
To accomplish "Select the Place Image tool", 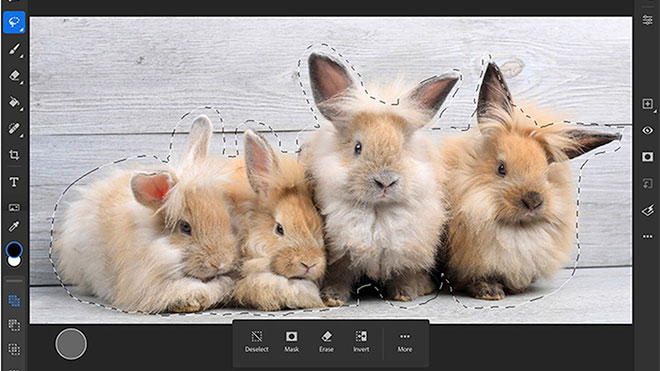I will tap(14, 207).
